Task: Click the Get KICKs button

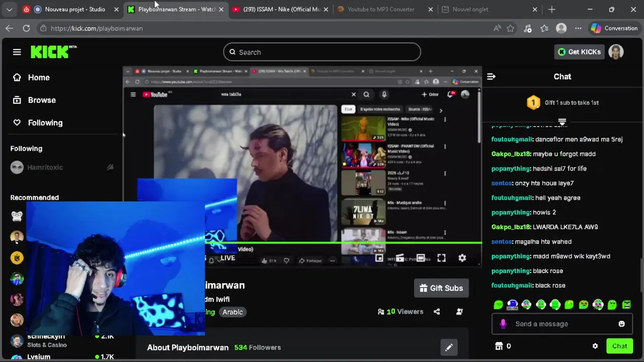Action: tap(579, 52)
